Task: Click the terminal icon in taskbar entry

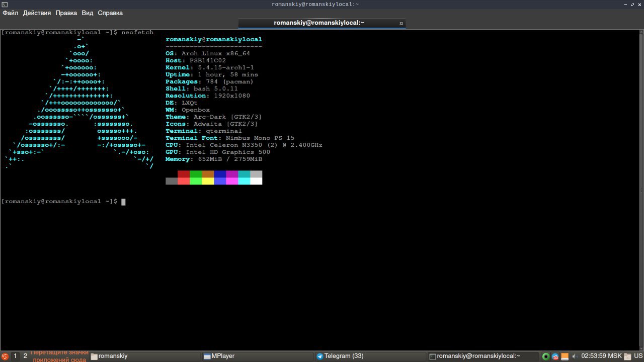Action: click(x=432, y=356)
